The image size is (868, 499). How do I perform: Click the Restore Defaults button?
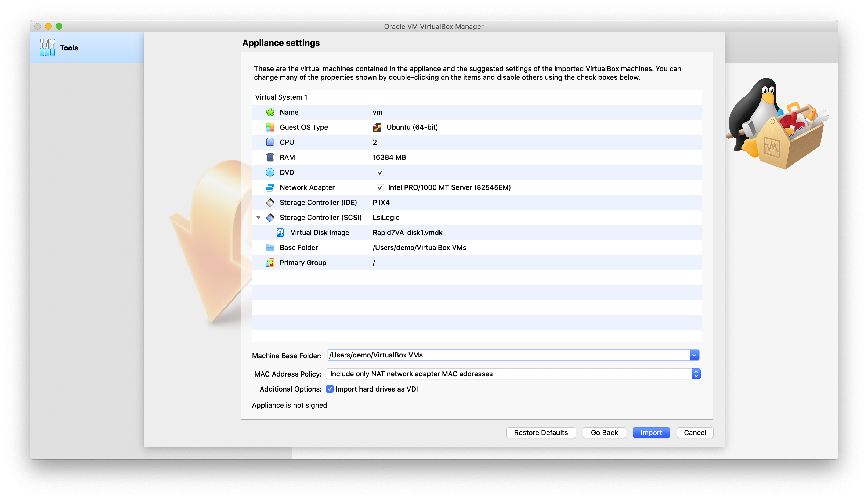click(x=541, y=432)
